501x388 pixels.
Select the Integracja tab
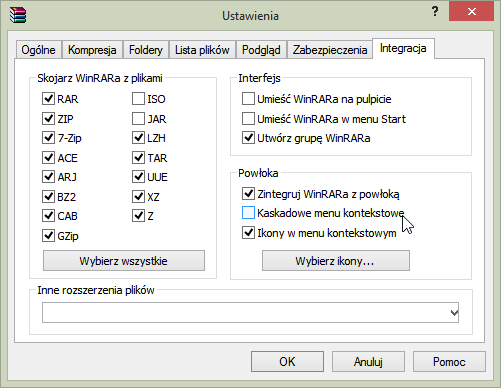click(x=403, y=49)
